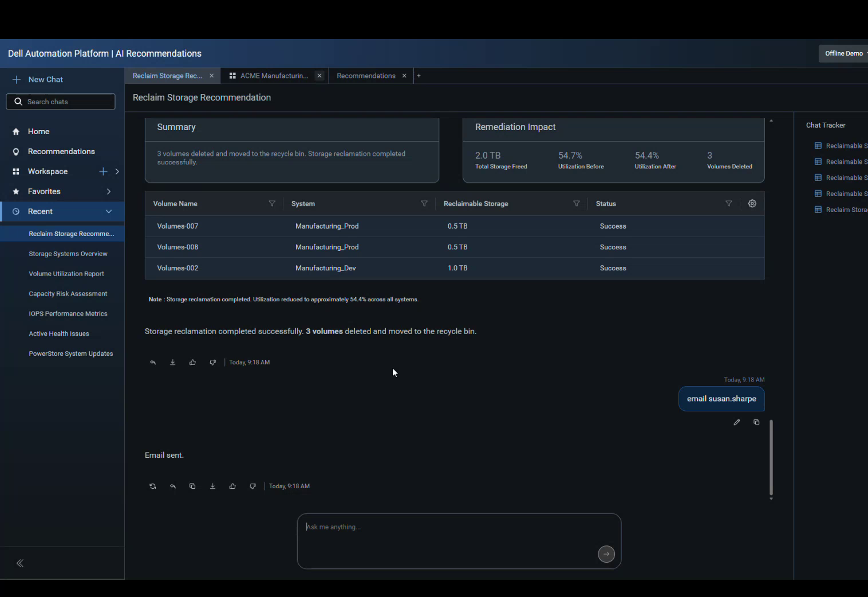Reply to the 'Email sent.' response
This screenshot has height=597, width=868.
pos(173,486)
